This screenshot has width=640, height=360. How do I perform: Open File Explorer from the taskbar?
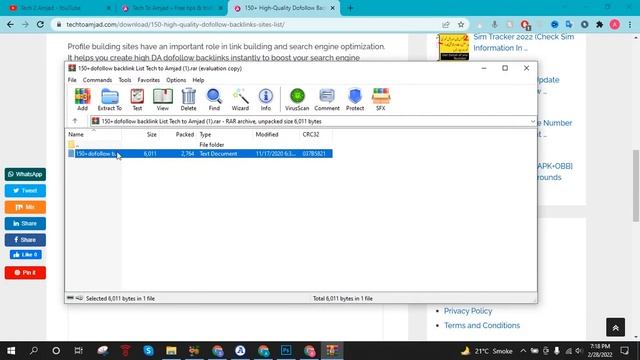171,351
